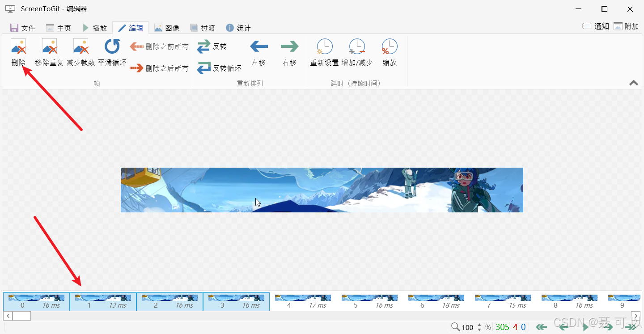Open the 过渡 tab
Image resolution: width=644 pixels, height=334 pixels.
click(203, 28)
